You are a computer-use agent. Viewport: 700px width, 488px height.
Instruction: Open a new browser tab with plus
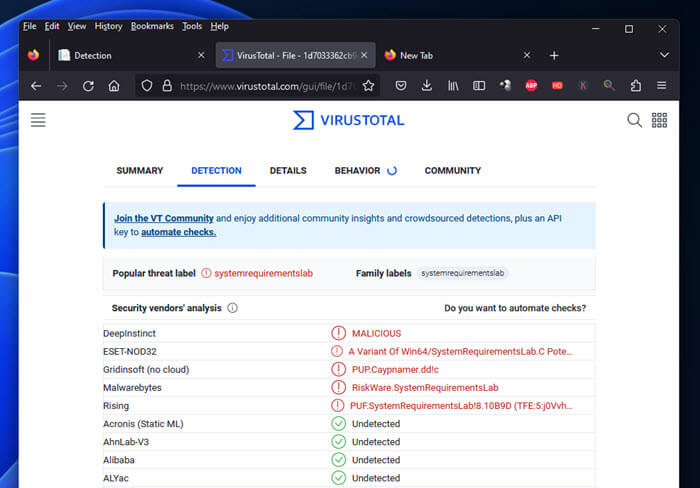tap(554, 55)
